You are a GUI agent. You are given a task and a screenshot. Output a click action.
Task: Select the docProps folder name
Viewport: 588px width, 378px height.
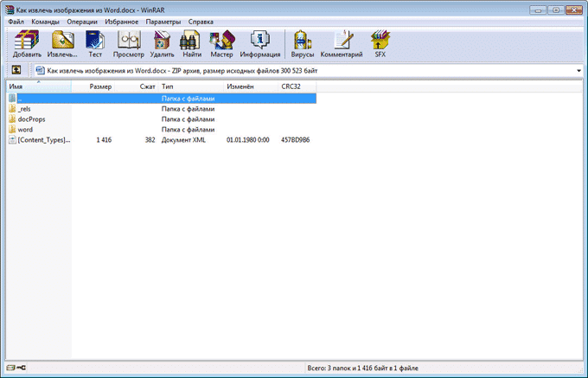pos(31,119)
